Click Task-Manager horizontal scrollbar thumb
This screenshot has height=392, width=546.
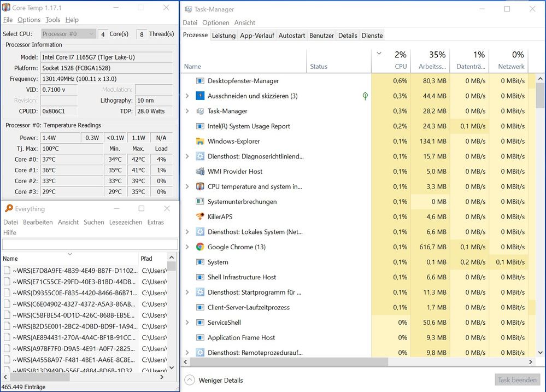click(x=289, y=362)
